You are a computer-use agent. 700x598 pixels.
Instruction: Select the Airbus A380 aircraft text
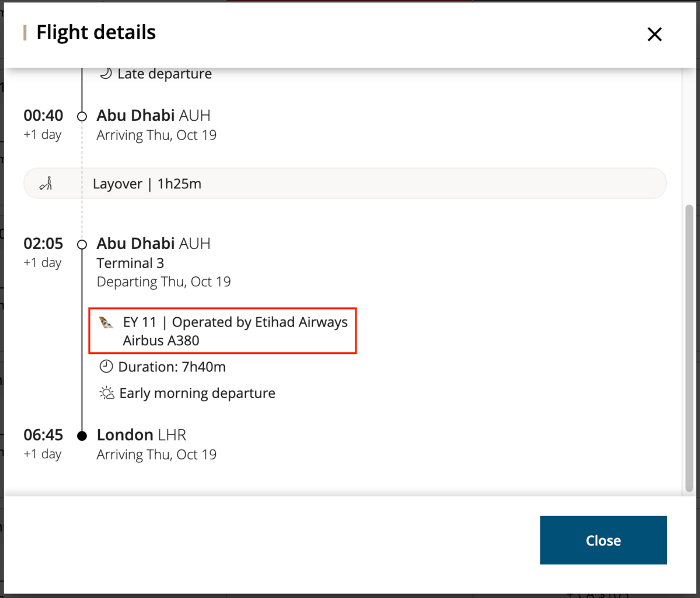click(161, 340)
